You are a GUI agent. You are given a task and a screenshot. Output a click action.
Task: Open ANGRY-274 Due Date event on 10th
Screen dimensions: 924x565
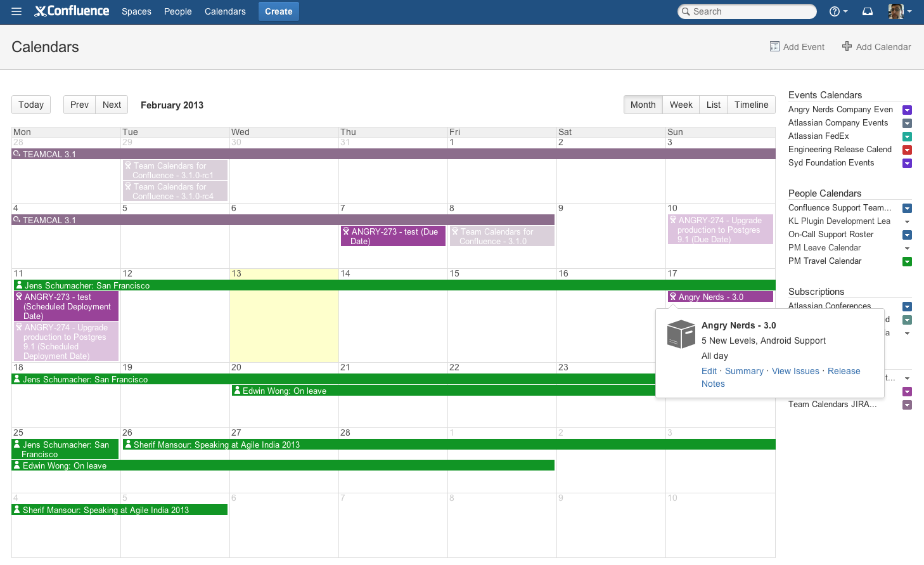tap(720, 230)
